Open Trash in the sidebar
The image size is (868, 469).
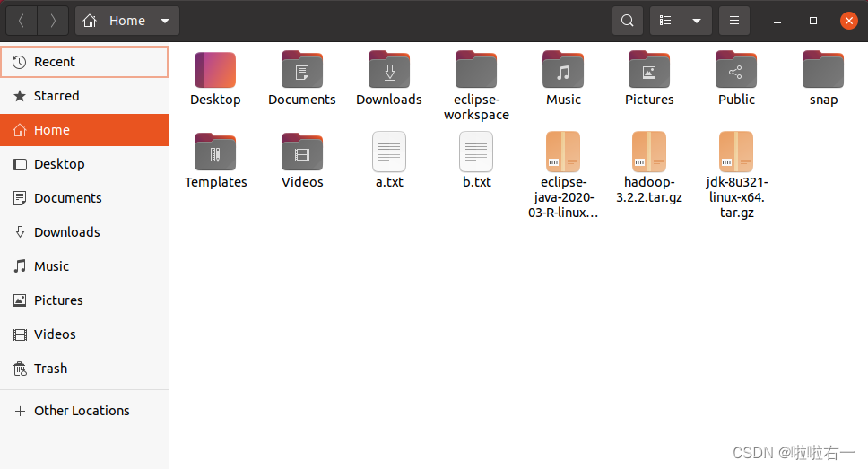84,369
